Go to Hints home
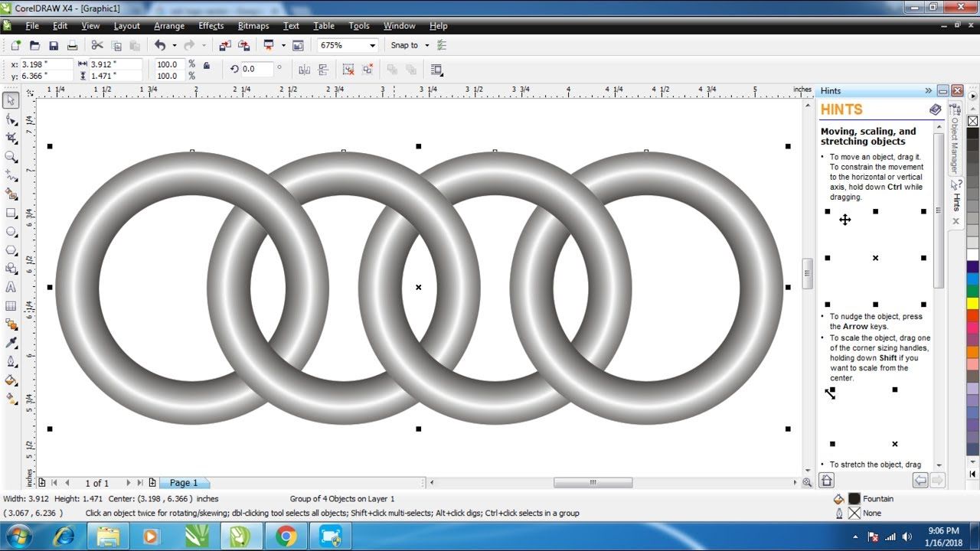 tap(827, 481)
